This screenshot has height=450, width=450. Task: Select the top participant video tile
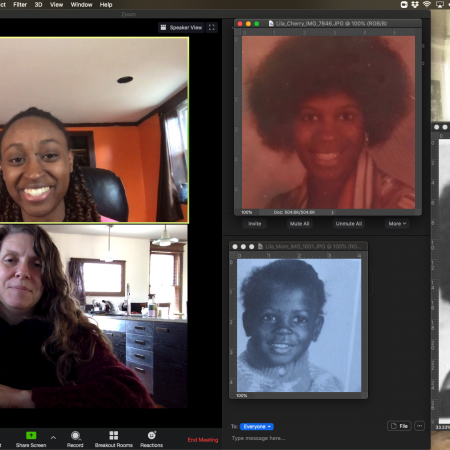[94, 130]
